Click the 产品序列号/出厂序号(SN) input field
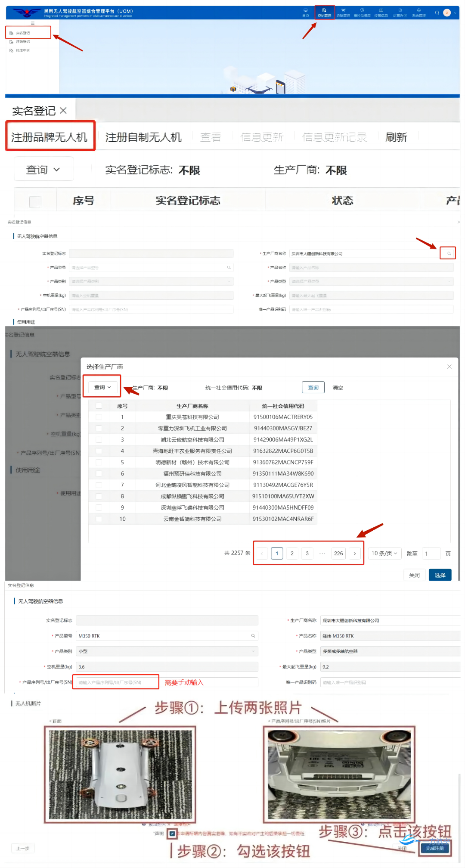Viewport: 465px width, 868px height. click(116, 682)
